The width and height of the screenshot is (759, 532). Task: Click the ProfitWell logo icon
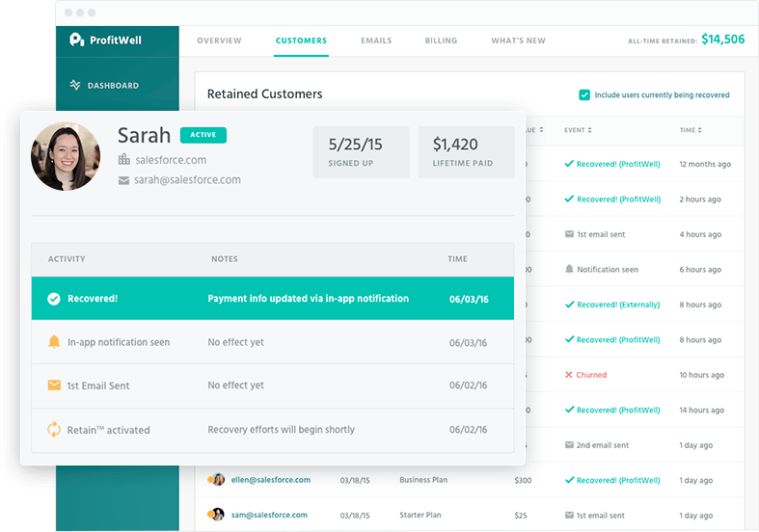pos(78,40)
